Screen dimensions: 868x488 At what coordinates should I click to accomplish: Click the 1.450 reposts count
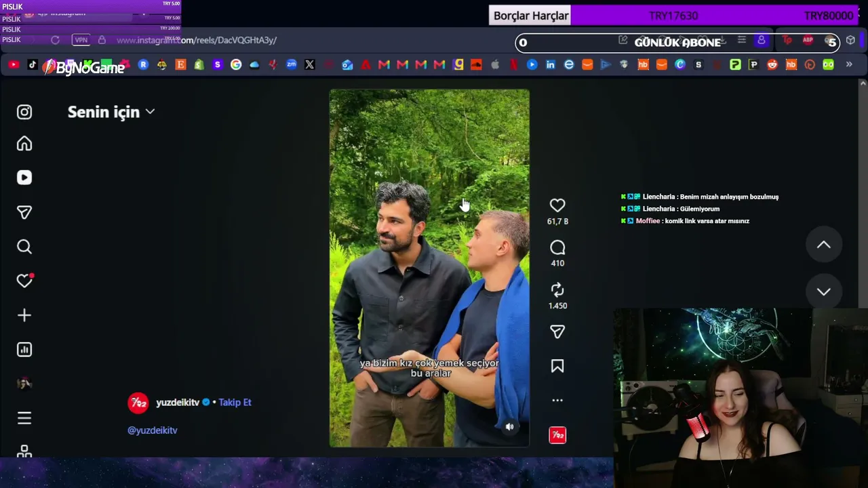(557, 306)
